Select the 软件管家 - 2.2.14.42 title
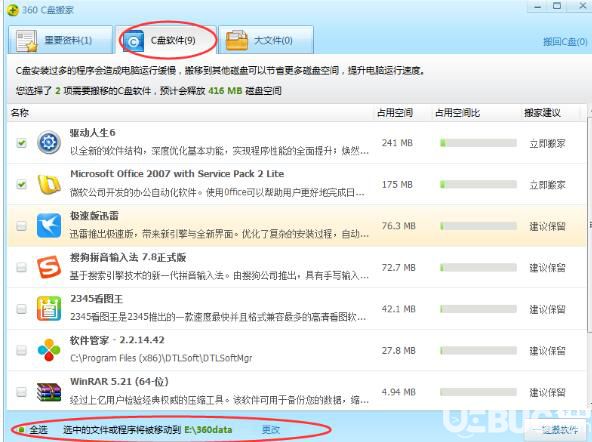The image size is (592, 442). (x=117, y=340)
